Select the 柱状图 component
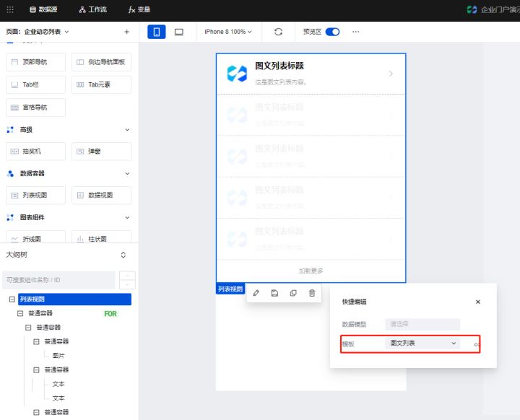The height and width of the screenshot is (420, 520). coord(102,237)
